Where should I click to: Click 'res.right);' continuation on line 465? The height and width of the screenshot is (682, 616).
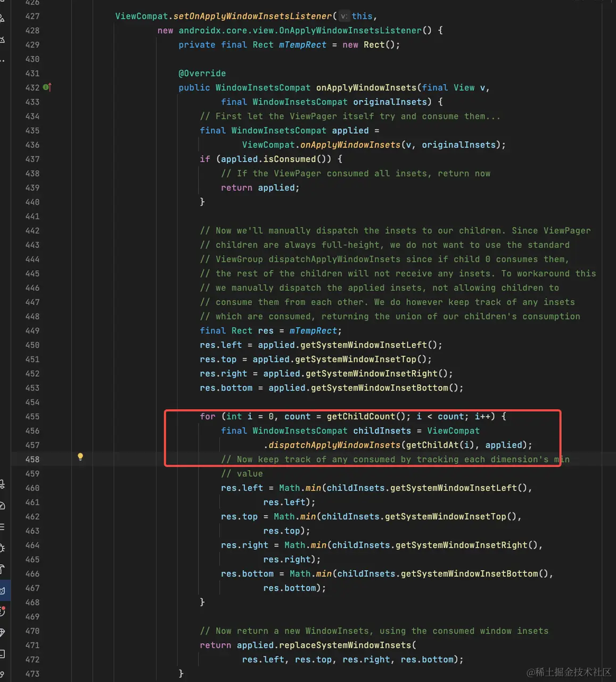click(x=292, y=559)
